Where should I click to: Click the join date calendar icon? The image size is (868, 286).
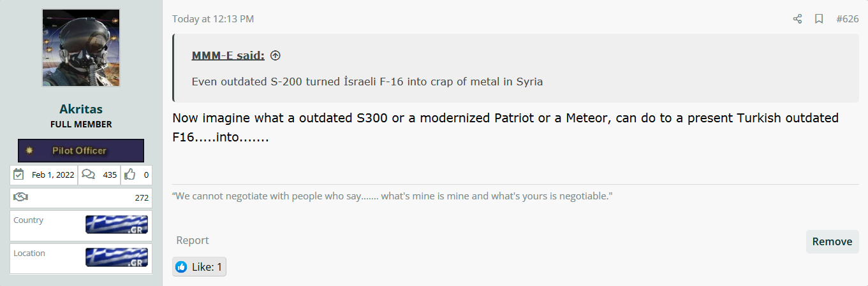(x=18, y=175)
